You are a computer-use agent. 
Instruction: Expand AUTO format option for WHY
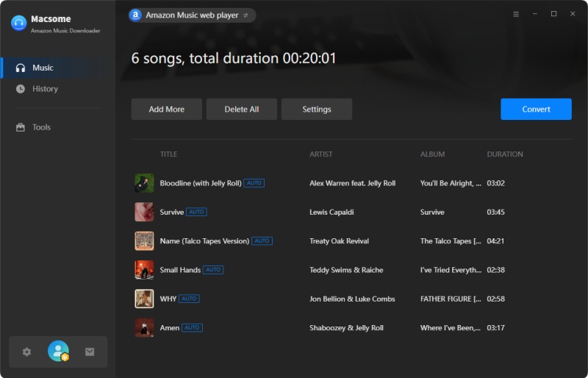pyautogui.click(x=189, y=299)
